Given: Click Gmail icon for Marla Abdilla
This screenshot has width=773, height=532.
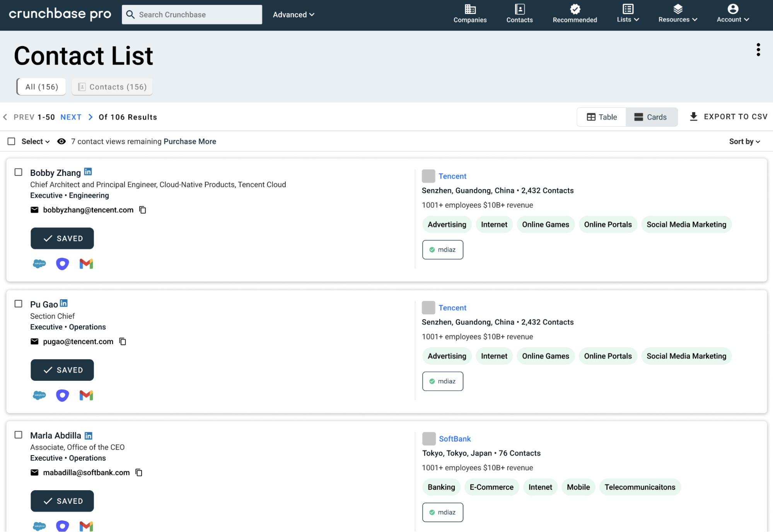Looking at the screenshot, I should [86, 526].
